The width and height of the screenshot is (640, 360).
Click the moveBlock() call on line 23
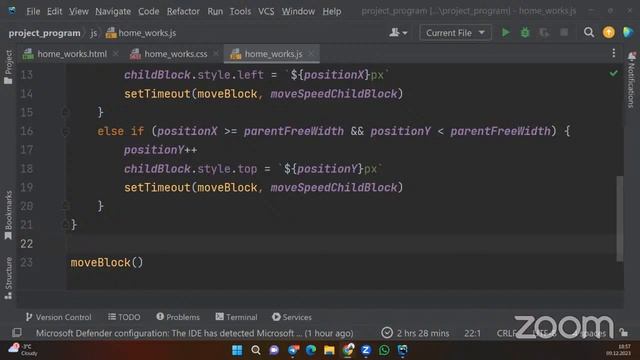[107, 262]
